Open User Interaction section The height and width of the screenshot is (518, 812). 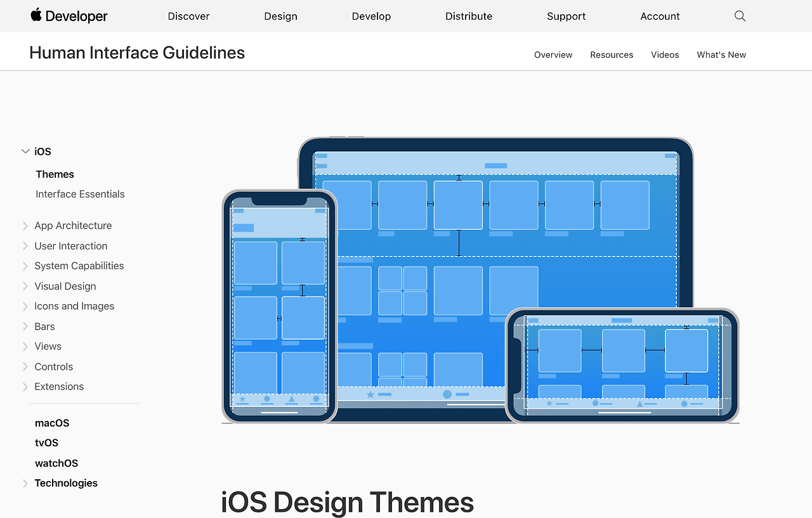point(71,246)
